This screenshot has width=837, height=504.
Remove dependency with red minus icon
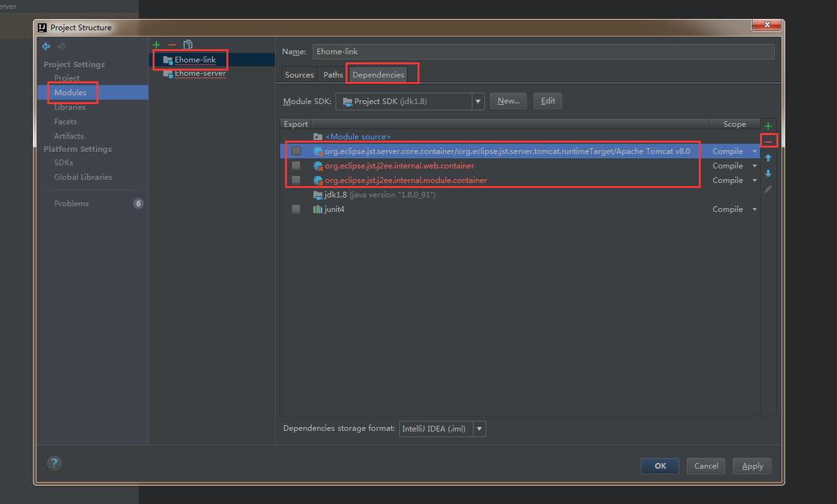[768, 141]
